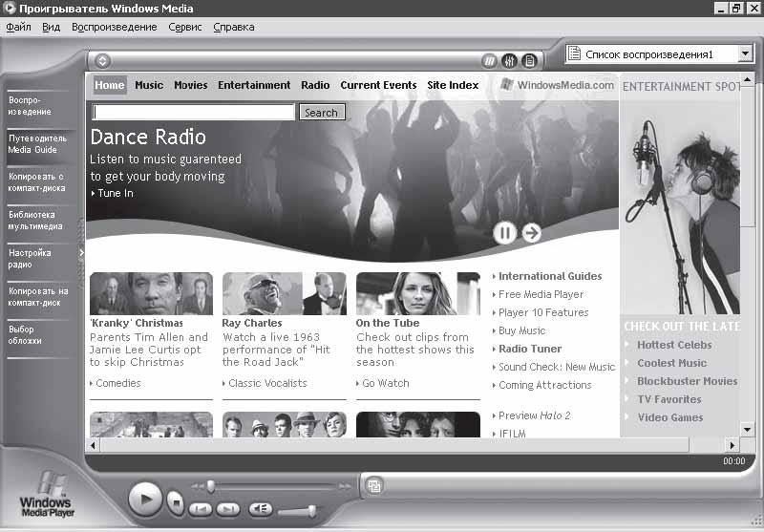Viewport: 764px width, 532px height.
Task: Toggle the striped visualization icon
Action: [x=489, y=61]
